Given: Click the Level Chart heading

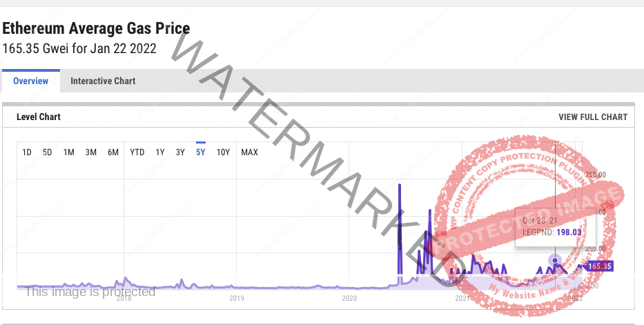Looking at the screenshot, I should 39,117.
